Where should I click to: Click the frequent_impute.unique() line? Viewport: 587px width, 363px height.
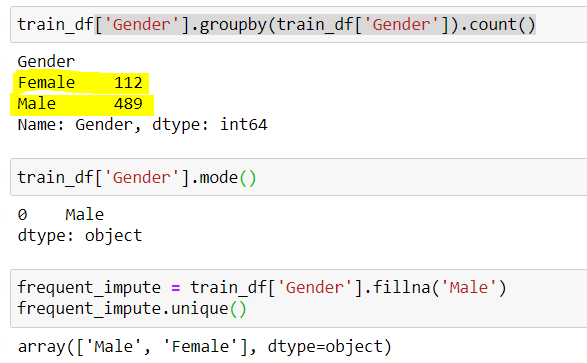click(x=132, y=309)
